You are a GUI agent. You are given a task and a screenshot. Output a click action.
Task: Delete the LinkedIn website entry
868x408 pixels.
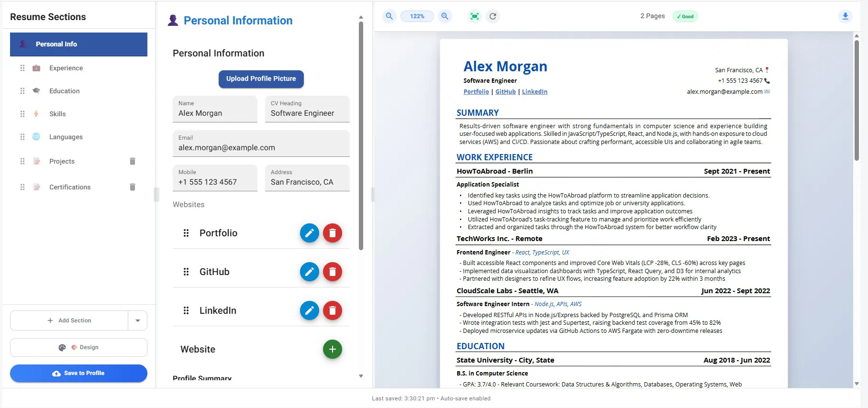coord(333,310)
